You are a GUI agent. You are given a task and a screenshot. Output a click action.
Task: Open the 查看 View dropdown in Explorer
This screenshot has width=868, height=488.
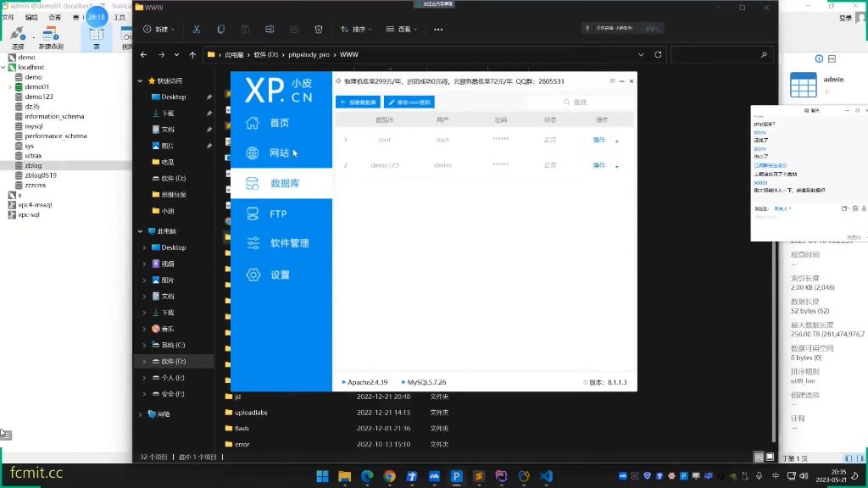401,30
